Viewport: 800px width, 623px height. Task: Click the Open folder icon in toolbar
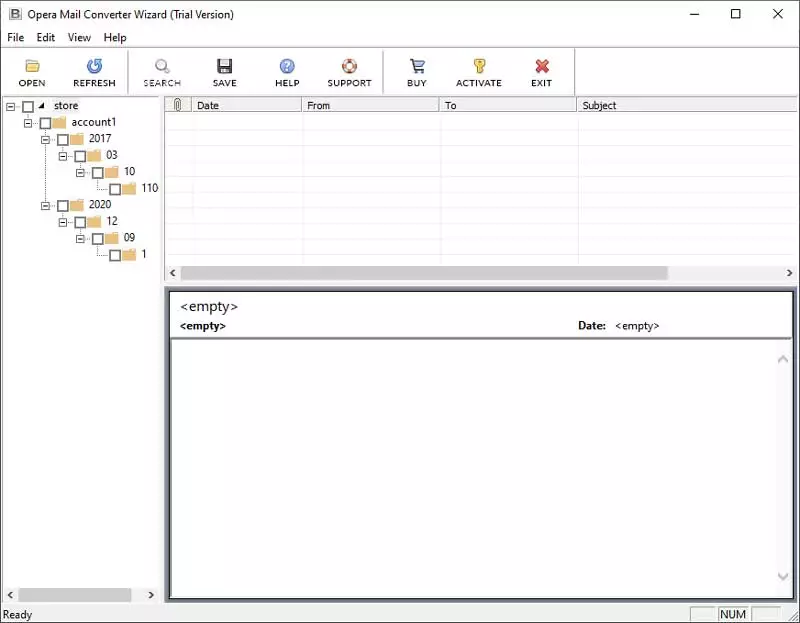(32, 67)
